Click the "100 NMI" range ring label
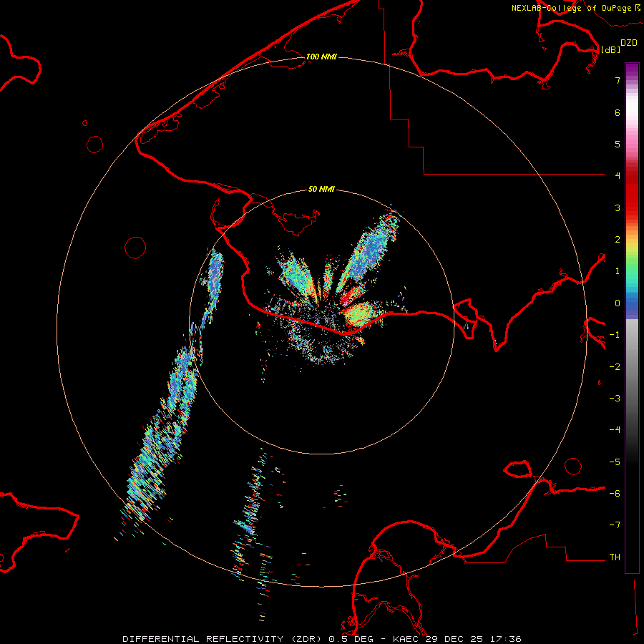 point(321,57)
